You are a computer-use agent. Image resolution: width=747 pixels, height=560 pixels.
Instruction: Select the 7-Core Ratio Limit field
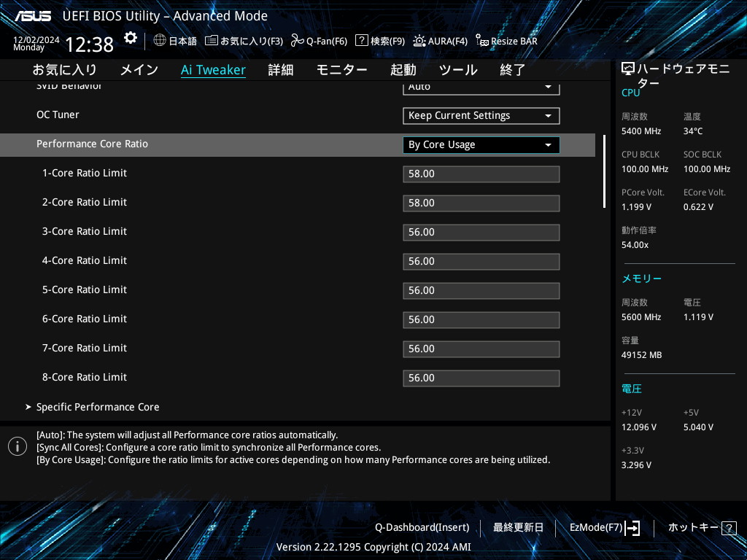coord(481,349)
